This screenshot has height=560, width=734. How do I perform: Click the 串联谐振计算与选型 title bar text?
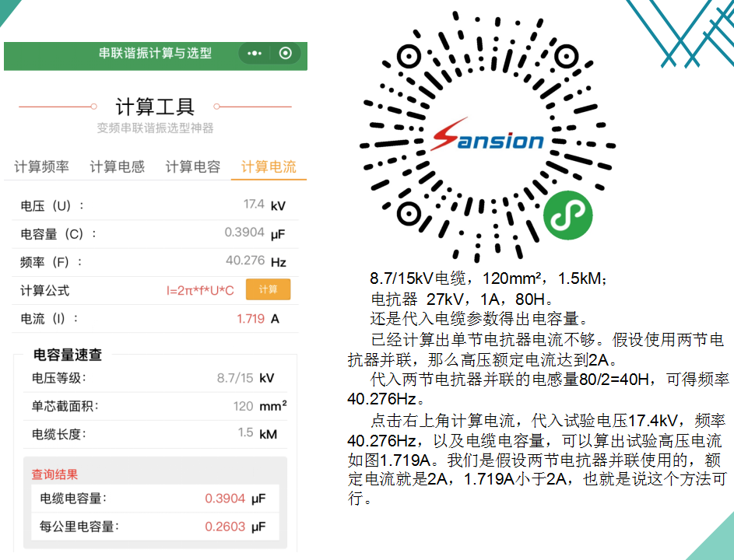155,54
